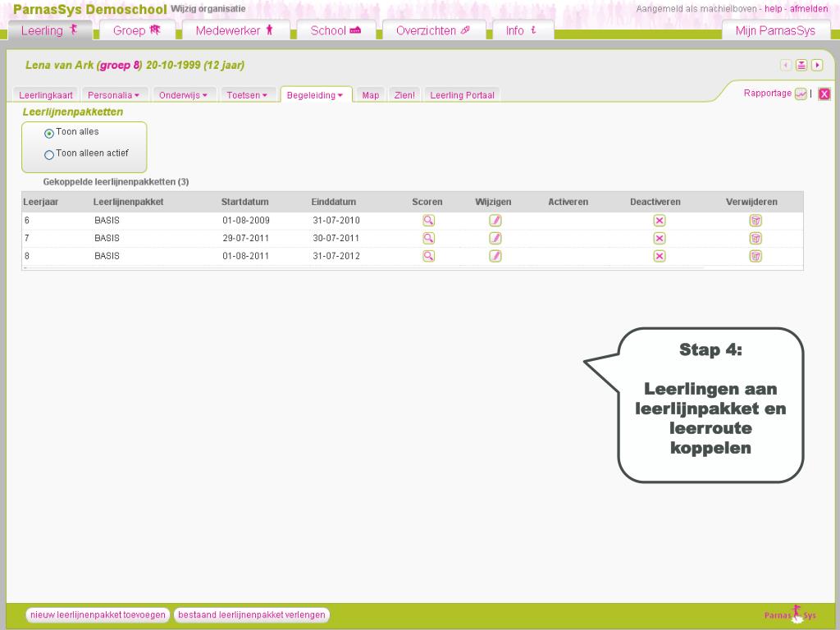Open the Rapportage chart icon

click(x=801, y=94)
